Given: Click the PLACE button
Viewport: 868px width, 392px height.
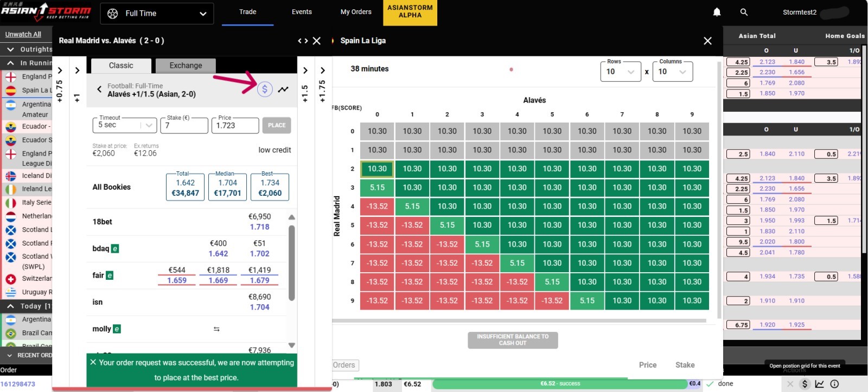Looking at the screenshot, I should [x=277, y=125].
